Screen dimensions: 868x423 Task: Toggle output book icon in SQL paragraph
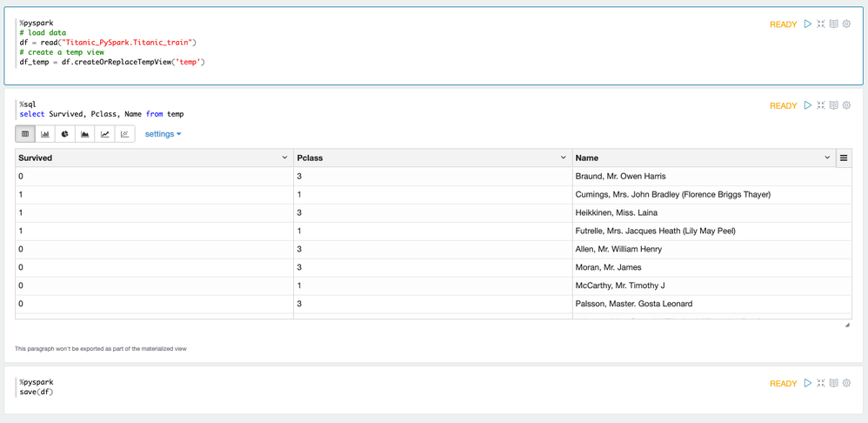point(833,105)
